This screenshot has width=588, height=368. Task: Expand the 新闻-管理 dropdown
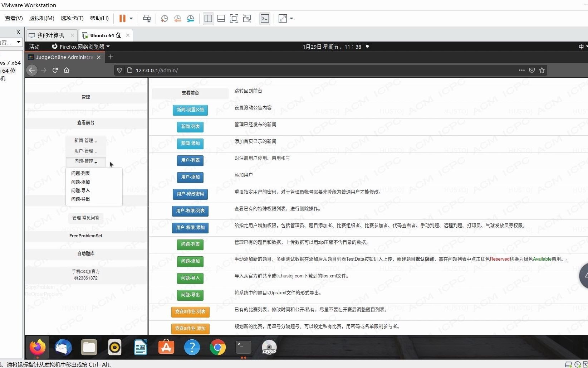[86, 141]
